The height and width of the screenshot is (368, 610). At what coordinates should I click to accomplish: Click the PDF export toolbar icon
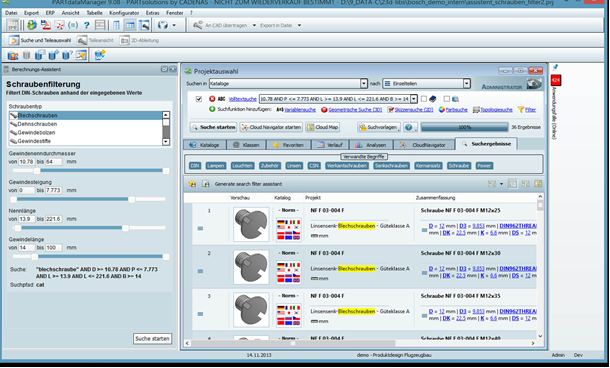(46, 25)
